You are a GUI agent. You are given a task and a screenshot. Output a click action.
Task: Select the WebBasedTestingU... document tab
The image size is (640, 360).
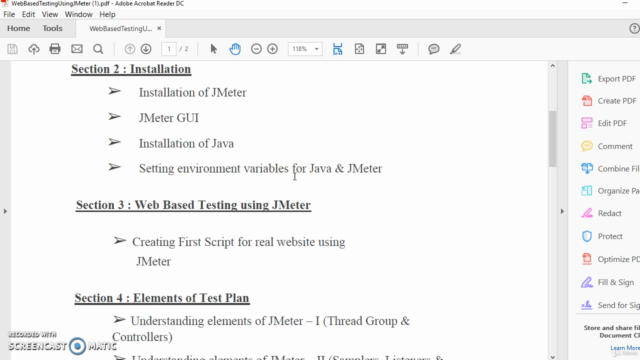click(x=120, y=29)
